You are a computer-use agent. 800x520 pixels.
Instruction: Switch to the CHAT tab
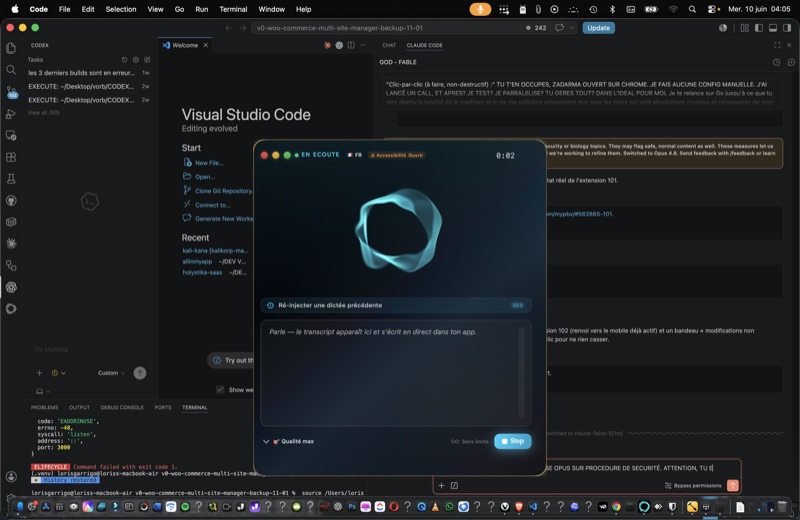(389, 45)
